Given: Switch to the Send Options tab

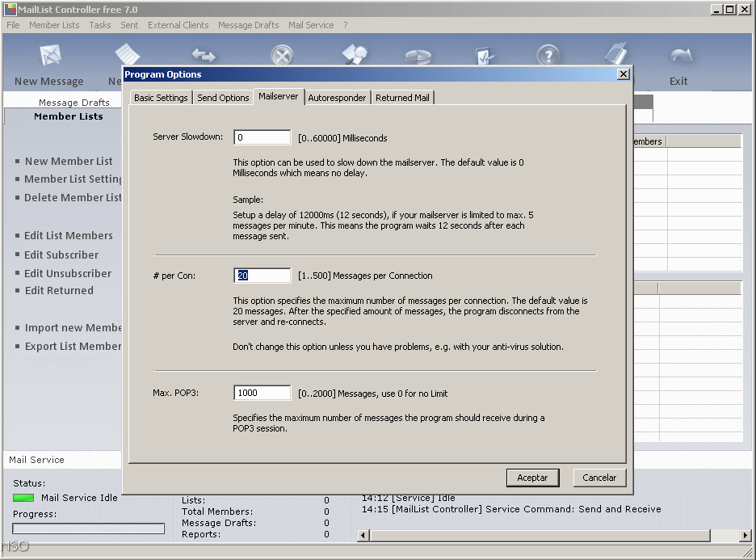Looking at the screenshot, I should [x=223, y=97].
